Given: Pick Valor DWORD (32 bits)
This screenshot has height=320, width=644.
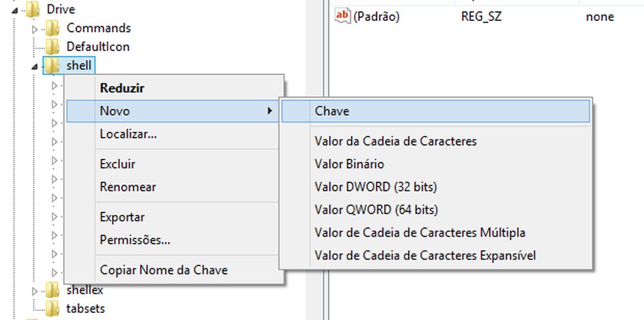Looking at the screenshot, I should [x=375, y=187].
